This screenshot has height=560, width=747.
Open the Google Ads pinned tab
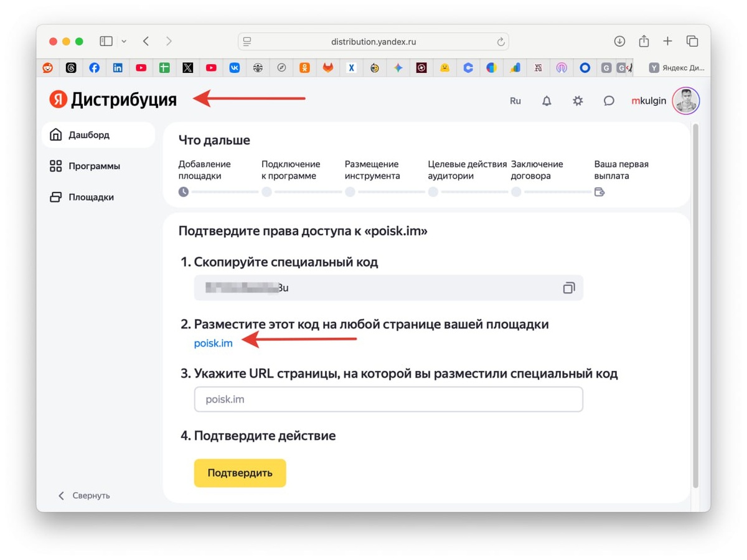click(515, 68)
